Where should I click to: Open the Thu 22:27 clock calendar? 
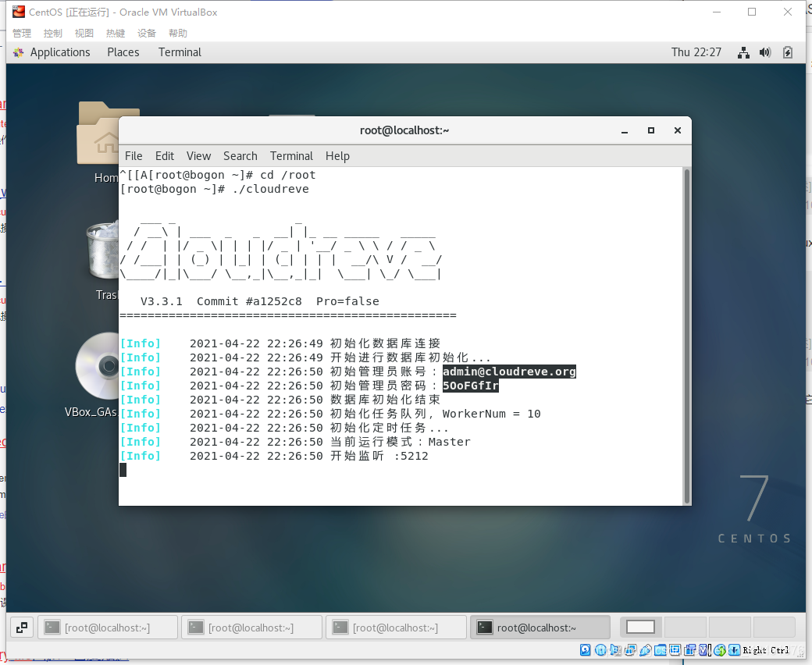pyautogui.click(x=696, y=52)
